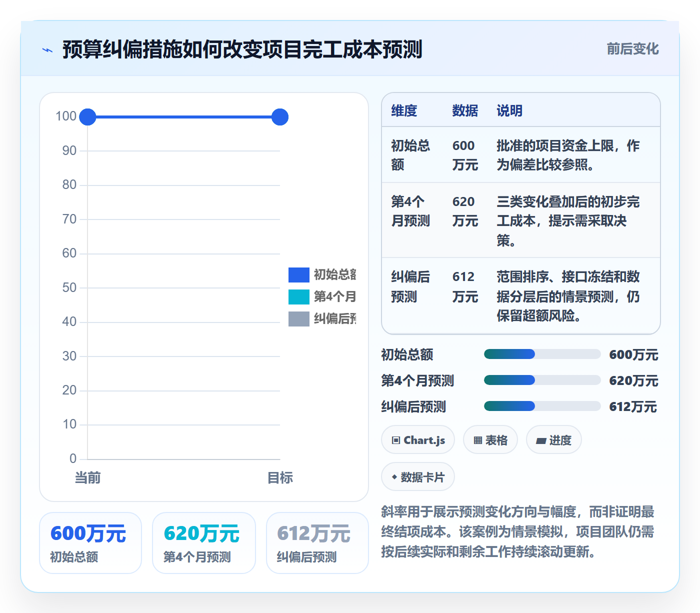
Task: Click the lightning bolt icon beside the title
Action: tap(47, 50)
